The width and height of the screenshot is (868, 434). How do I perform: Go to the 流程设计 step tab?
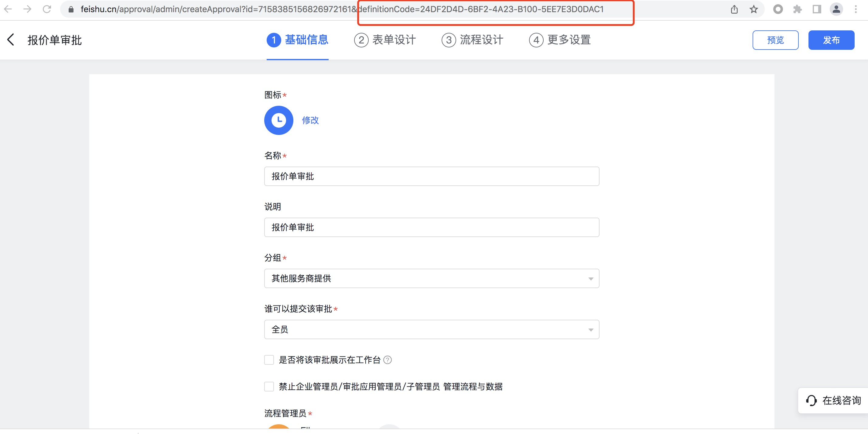point(472,40)
